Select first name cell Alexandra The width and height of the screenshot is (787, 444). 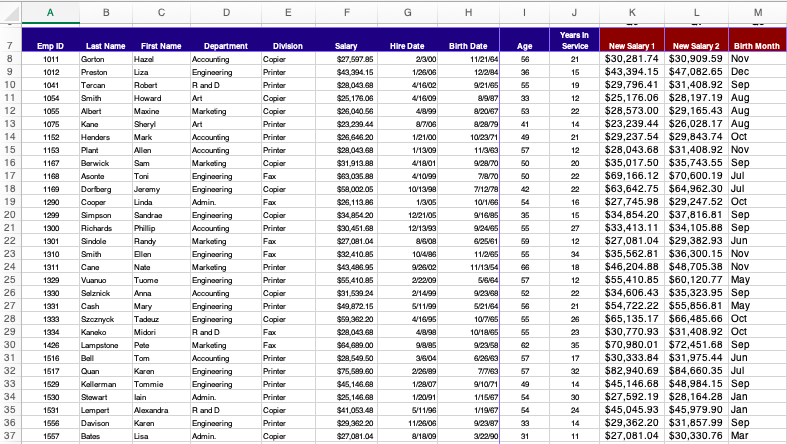161,411
